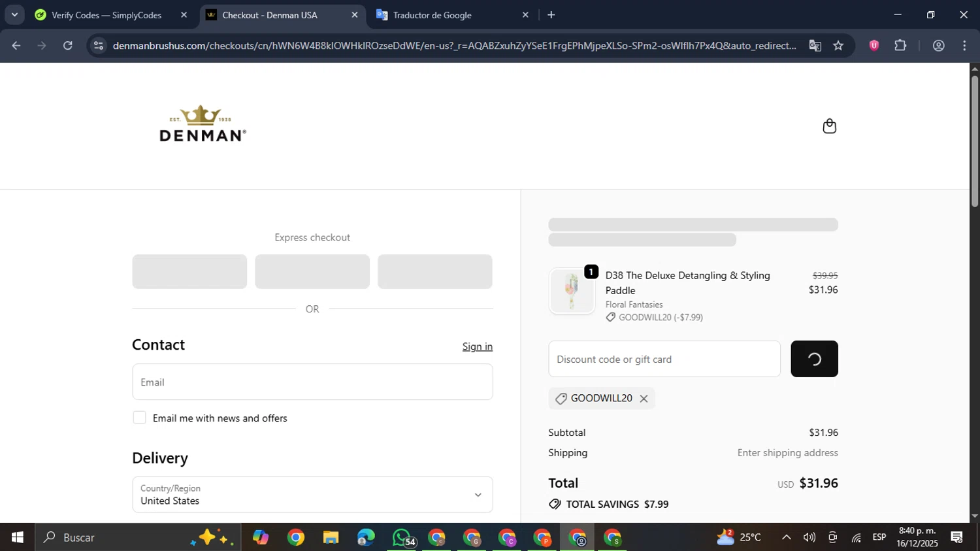Open File Explorer from the taskbar

coord(331,537)
